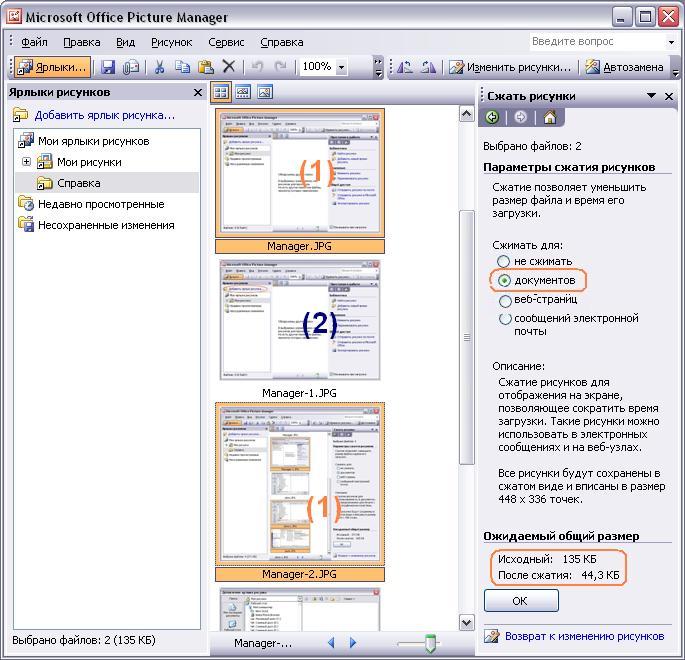Click the thumbnail zoom slider handle
The height and width of the screenshot is (660, 685).
coord(430,643)
